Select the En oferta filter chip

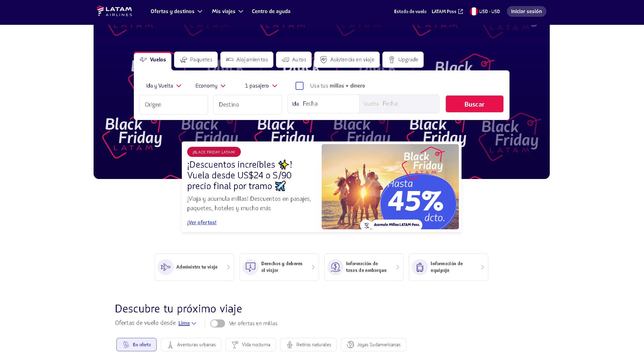click(137, 345)
